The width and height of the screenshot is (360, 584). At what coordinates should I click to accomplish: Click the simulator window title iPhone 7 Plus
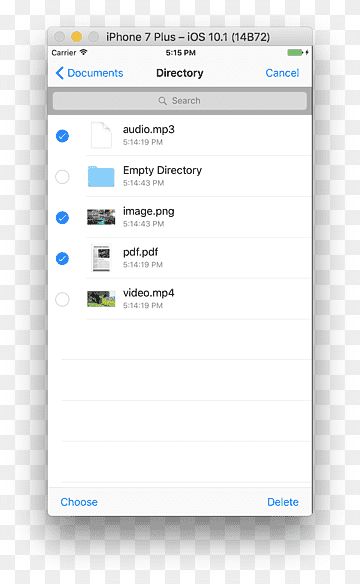pyautogui.click(x=188, y=37)
